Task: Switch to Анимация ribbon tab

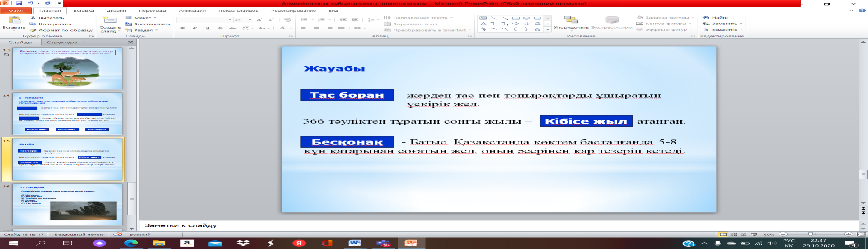Action: pyautogui.click(x=192, y=10)
